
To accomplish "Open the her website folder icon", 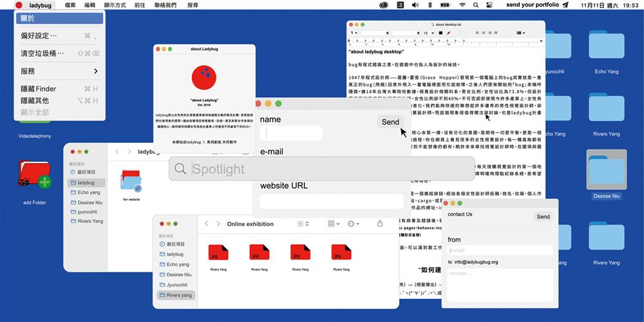I will (131, 181).
